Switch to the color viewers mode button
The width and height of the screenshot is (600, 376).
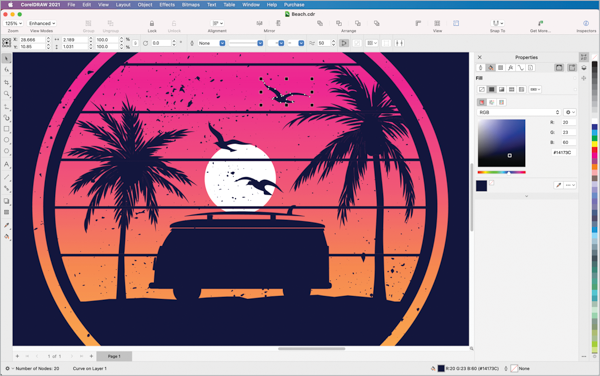tap(481, 102)
